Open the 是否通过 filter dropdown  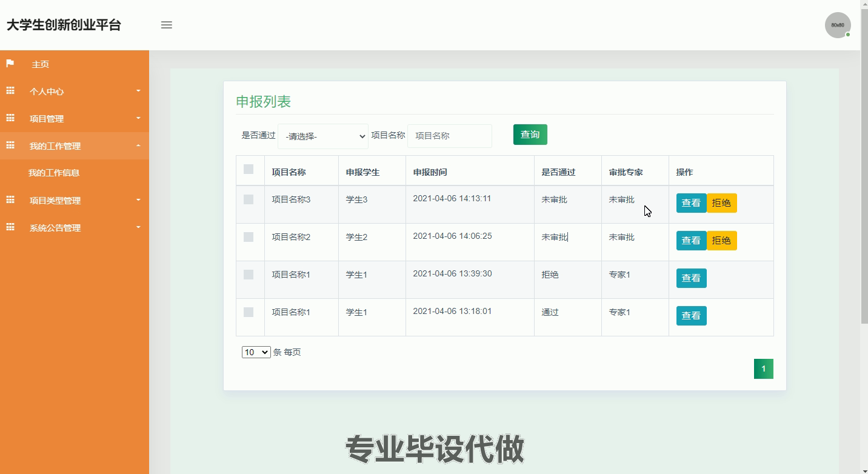pos(323,136)
